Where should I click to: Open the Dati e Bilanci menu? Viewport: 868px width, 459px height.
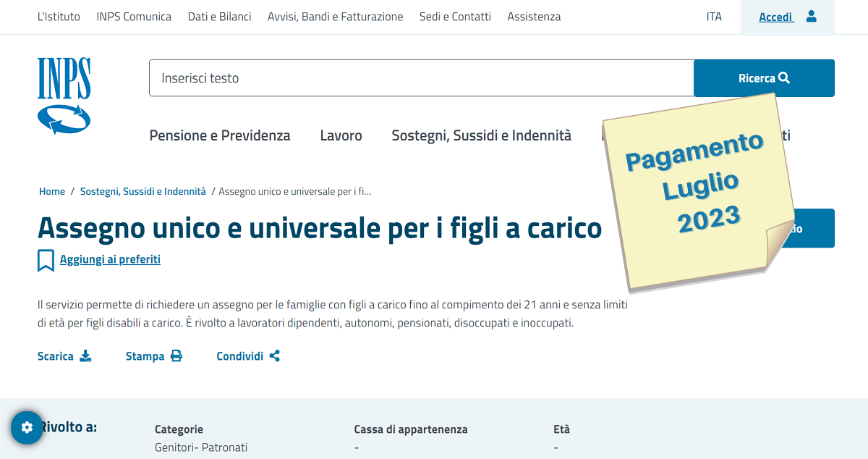coord(219,17)
